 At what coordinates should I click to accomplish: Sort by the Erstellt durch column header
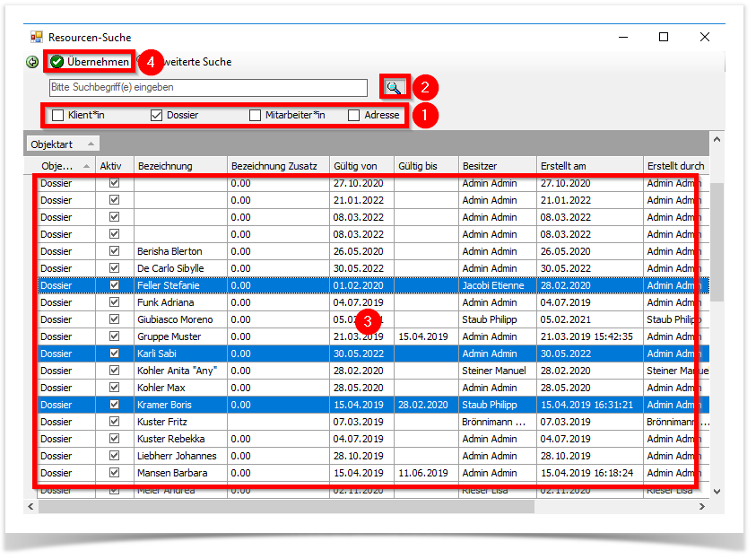pyautogui.click(x=676, y=166)
